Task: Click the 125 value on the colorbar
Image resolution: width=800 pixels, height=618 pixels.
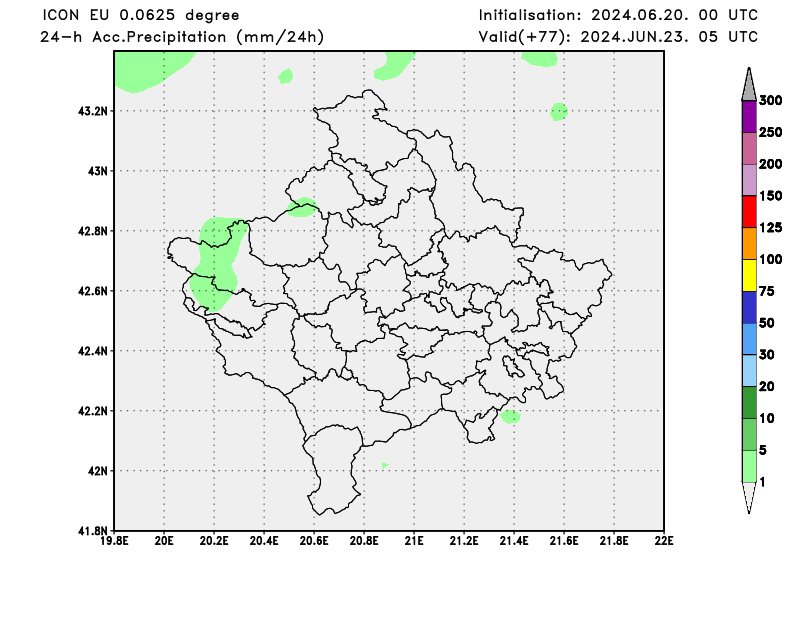Action: coord(770,228)
